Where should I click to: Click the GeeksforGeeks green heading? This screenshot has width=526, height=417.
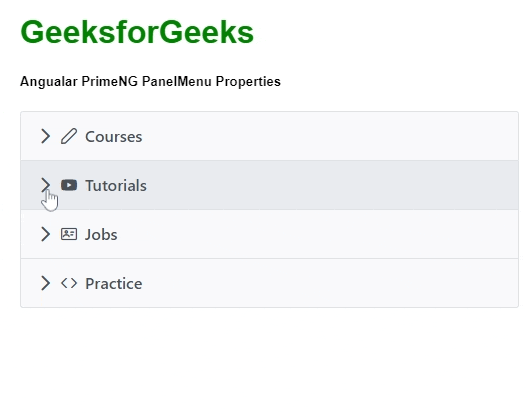coord(137,32)
